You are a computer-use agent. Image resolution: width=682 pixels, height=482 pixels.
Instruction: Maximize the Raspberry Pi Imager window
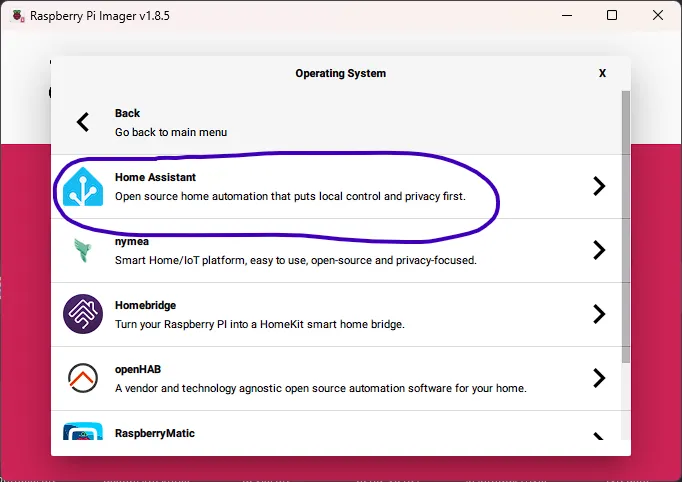click(x=612, y=15)
